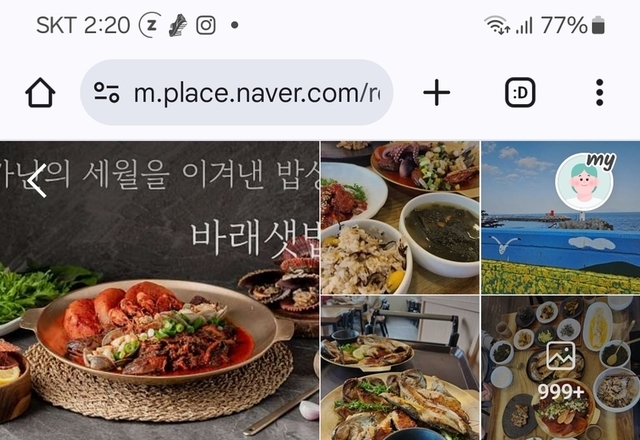Open the browser three-dot menu
The image size is (640, 440).
pyautogui.click(x=599, y=93)
